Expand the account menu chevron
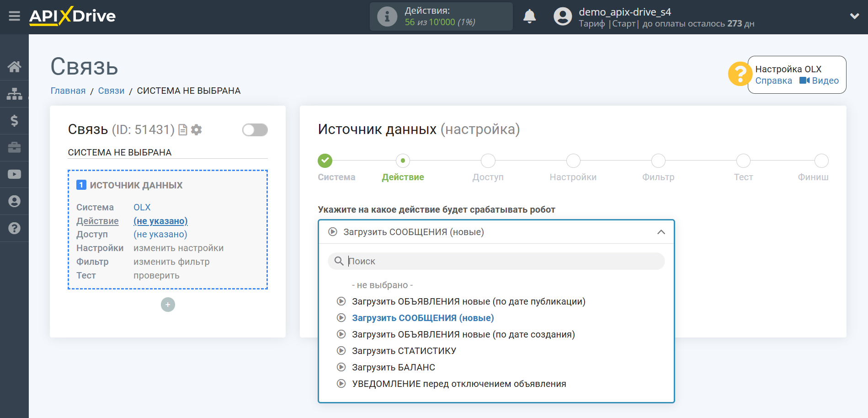Screen dimensions: 868x418 point(854,16)
